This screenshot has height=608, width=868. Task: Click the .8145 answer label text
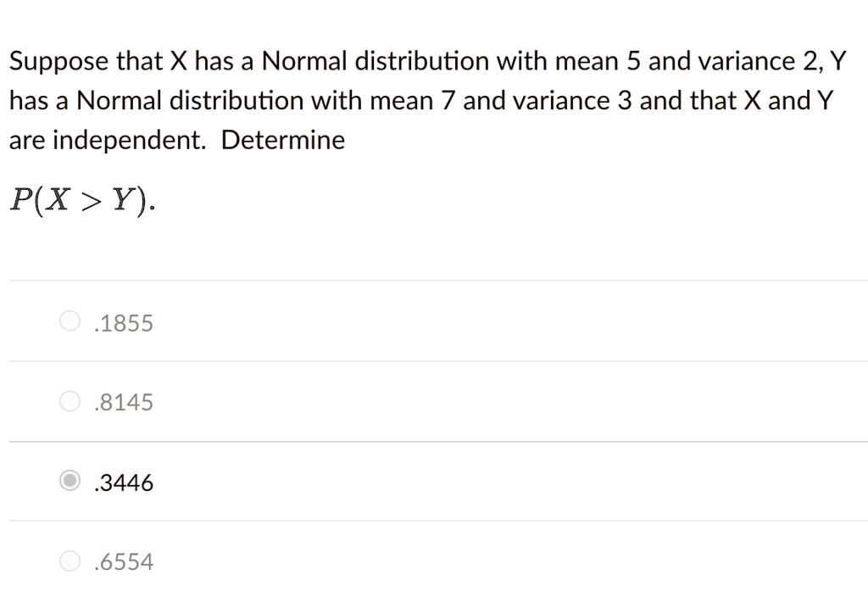[x=124, y=402]
